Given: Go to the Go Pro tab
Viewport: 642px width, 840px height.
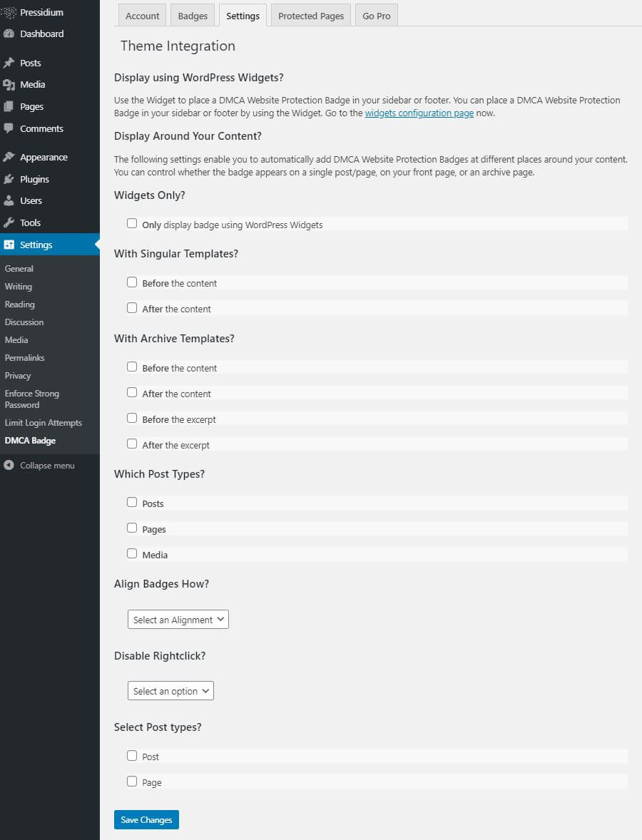Looking at the screenshot, I should [x=376, y=16].
